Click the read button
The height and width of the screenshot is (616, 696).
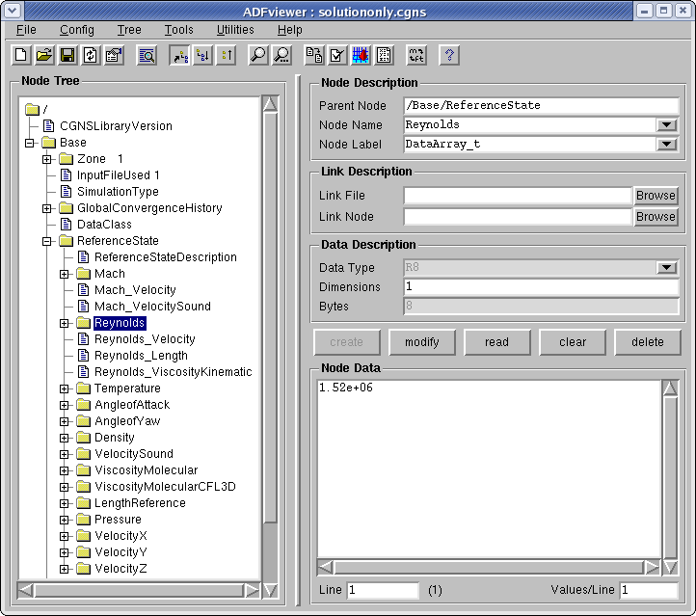[x=497, y=342]
